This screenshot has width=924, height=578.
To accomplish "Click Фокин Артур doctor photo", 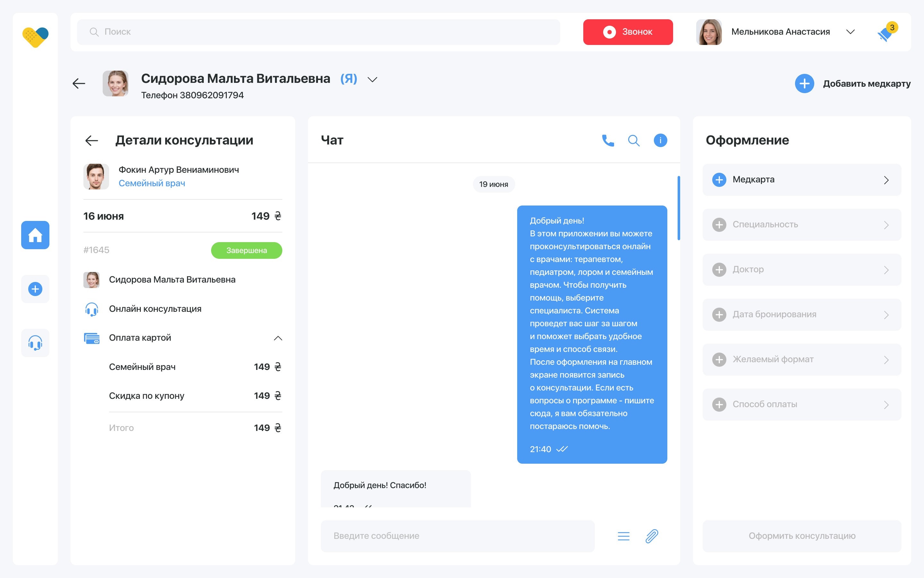I will pos(96,177).
